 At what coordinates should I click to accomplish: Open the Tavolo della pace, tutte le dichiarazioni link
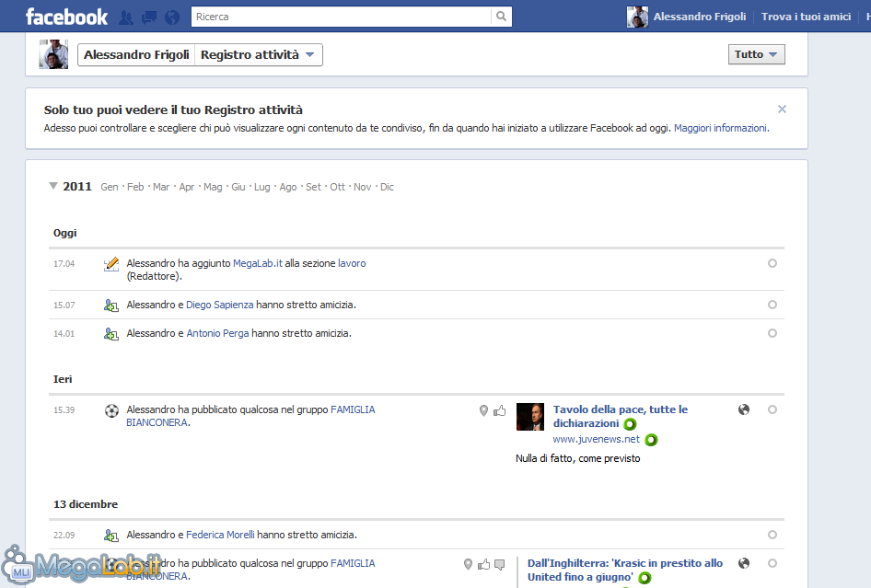pyautogui.click(x=621, y=417)
